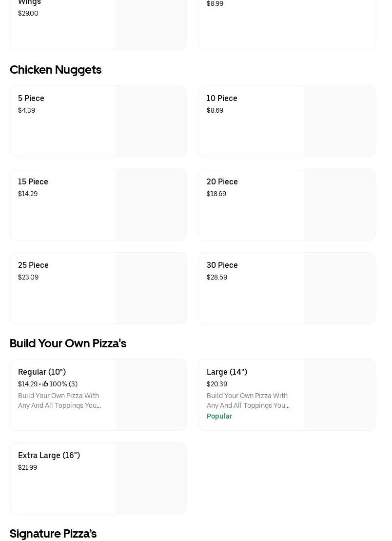Click the Large (14") pizza image placeholder

pos(339,395)
